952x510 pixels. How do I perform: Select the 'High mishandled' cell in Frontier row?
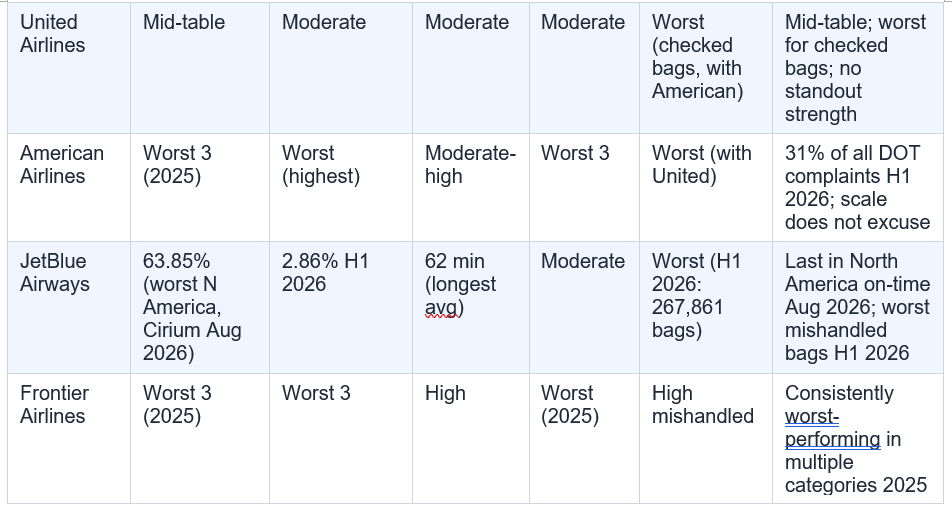(x=706, y=438)
